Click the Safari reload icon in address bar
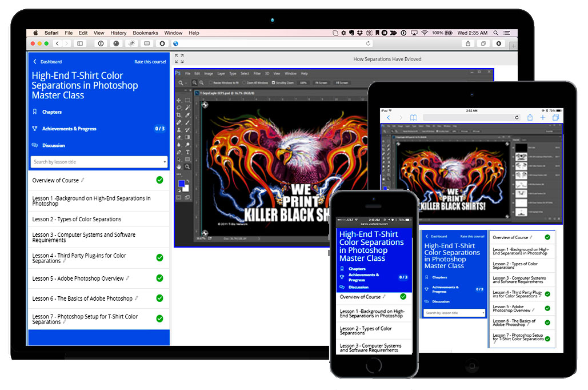Image resolution: width=588 pixels, height=390 pixels. (368, 43)
